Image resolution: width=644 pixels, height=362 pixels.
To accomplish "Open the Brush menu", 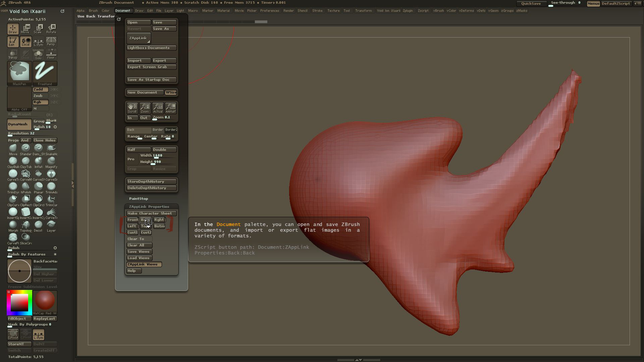I will tap(93, 11).
